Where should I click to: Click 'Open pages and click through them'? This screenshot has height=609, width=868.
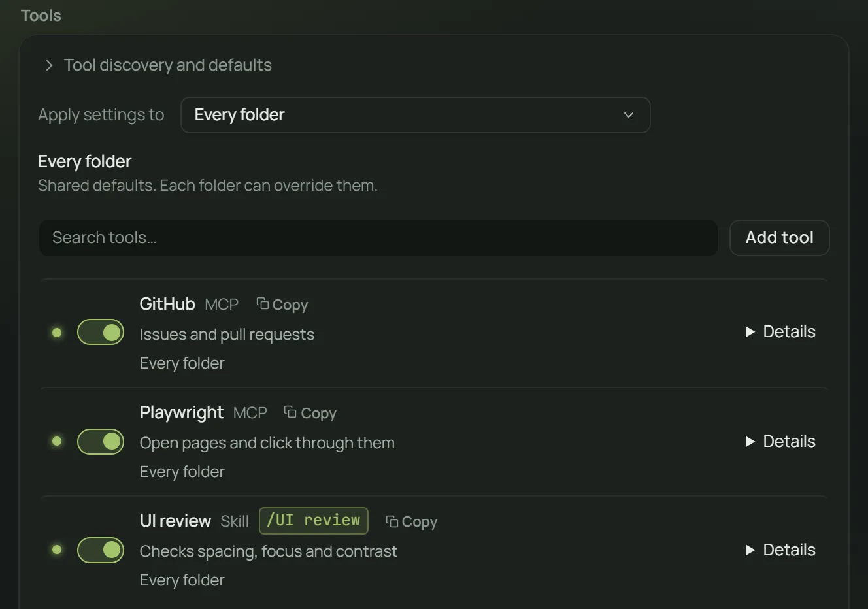267,442
